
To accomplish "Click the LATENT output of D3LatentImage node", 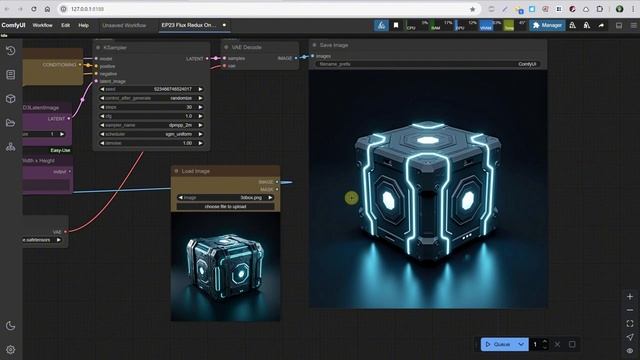I will [69, 119].
